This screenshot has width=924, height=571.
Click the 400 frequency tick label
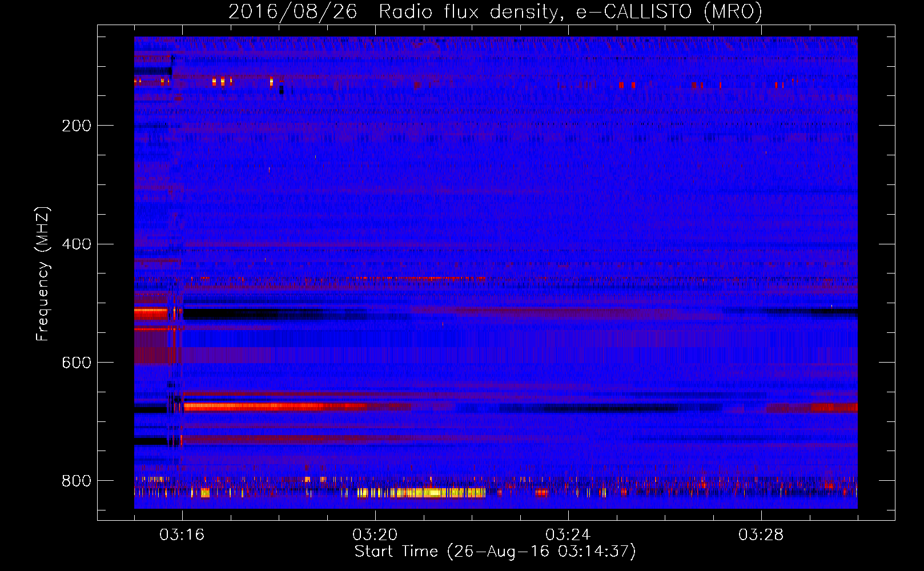click(77, 244)
